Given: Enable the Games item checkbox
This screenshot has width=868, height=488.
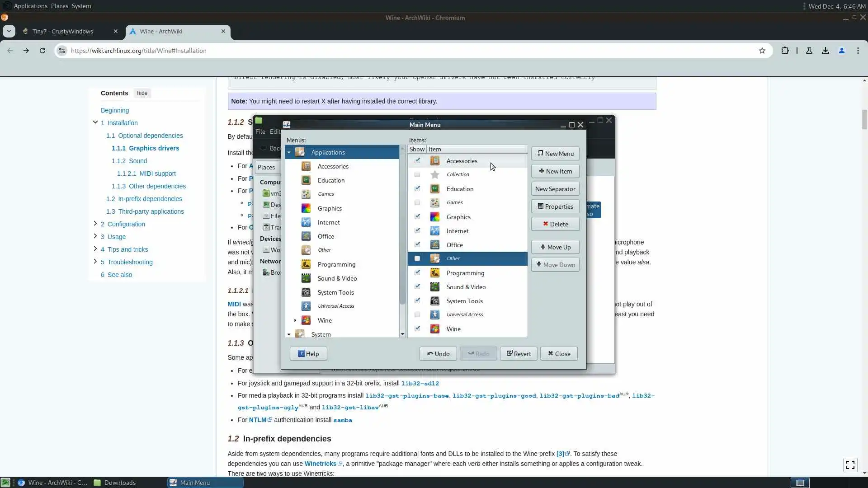Looking at the screenshot, I should [x=417, y=202].
